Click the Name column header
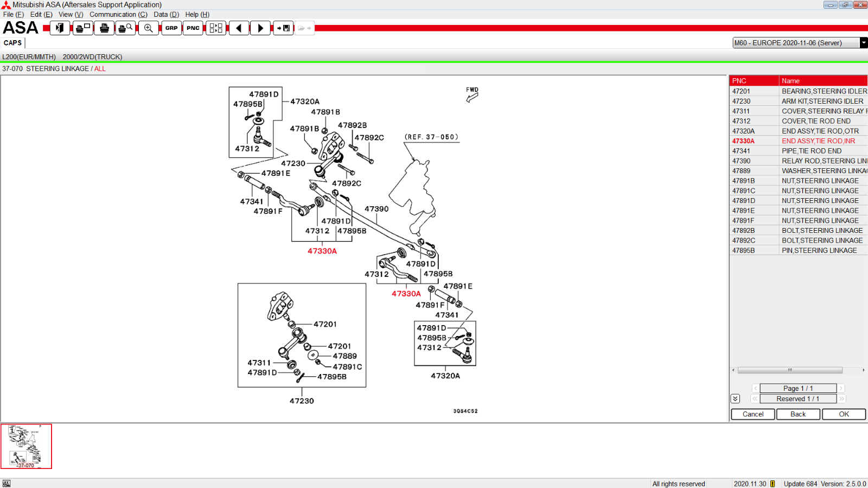 click(824, 81)
